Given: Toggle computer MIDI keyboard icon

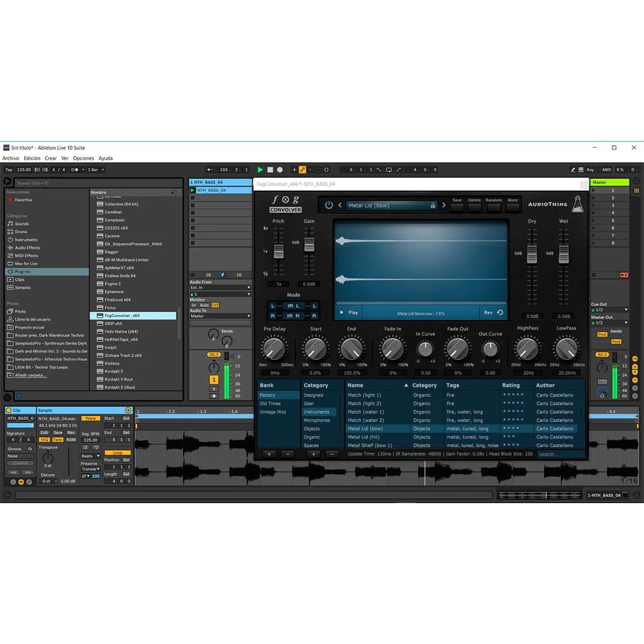Looking at the screenshot, I should pyautogui.click(x=580, y=170).
